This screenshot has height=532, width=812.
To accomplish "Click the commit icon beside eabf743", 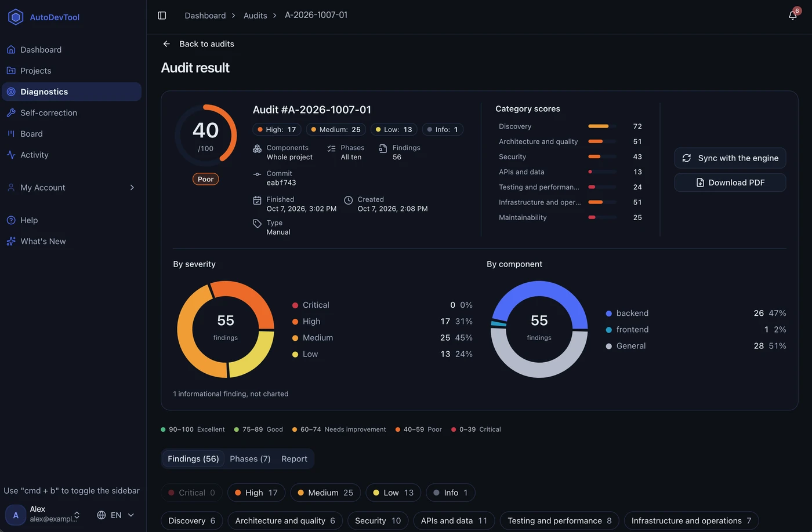I will click(257, 174).
